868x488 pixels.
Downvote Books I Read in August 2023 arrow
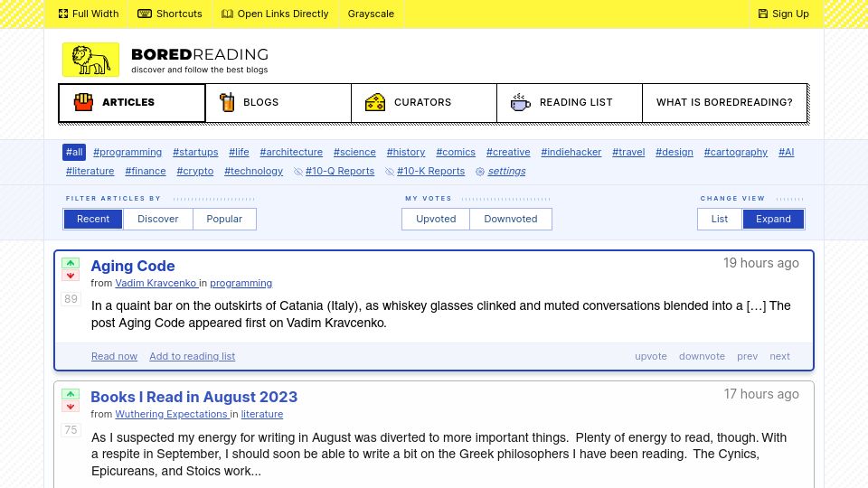71,407
